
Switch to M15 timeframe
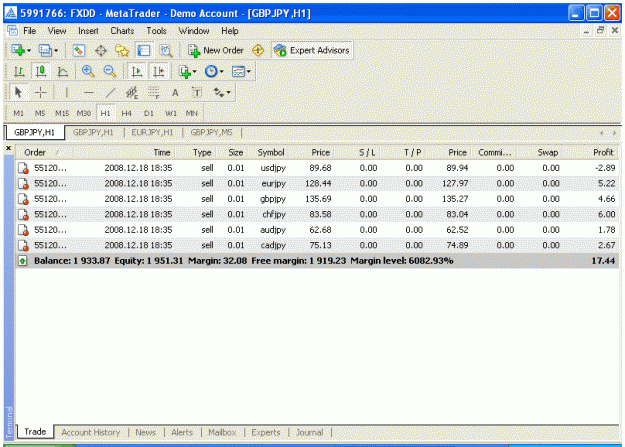tap(62, 114)
